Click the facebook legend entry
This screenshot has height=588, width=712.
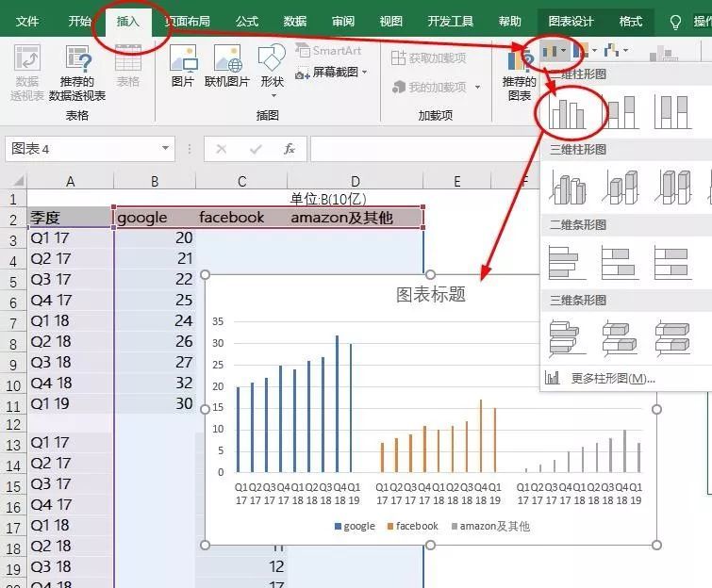[413, 526]
